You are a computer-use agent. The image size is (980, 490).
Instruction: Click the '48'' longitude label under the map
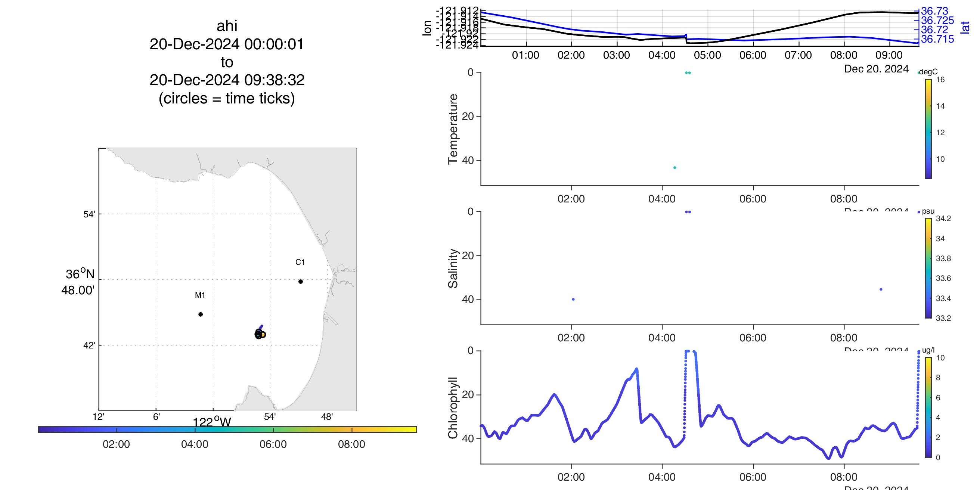[327, 416]
